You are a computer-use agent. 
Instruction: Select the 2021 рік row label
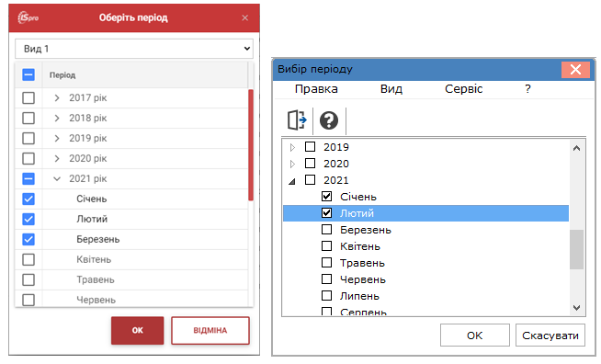pyautogui.click(x=88, y=178)
